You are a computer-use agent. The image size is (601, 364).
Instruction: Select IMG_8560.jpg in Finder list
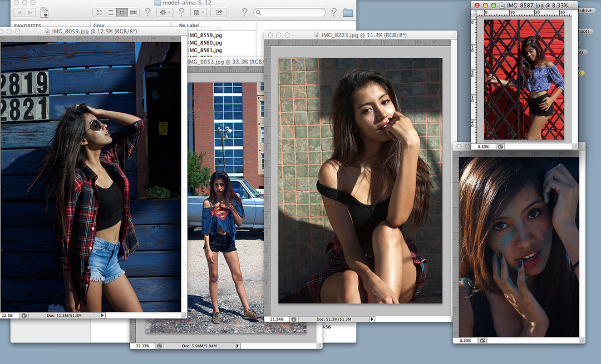[205, 43]
